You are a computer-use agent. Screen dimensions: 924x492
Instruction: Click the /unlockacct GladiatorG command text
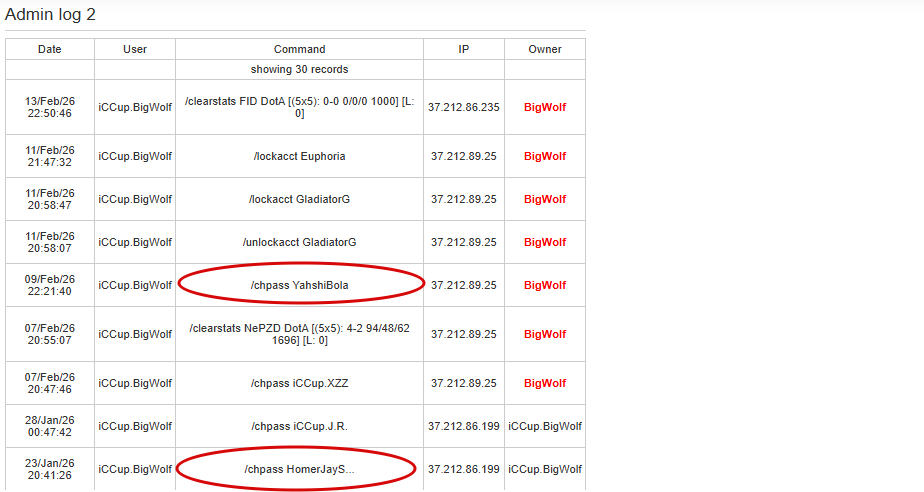pos(299,242)
